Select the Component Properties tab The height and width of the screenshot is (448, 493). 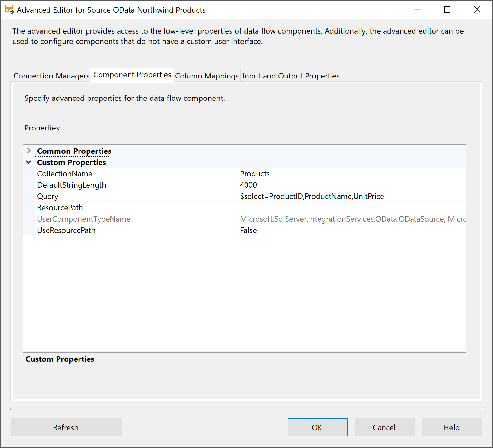click(132, 75)
